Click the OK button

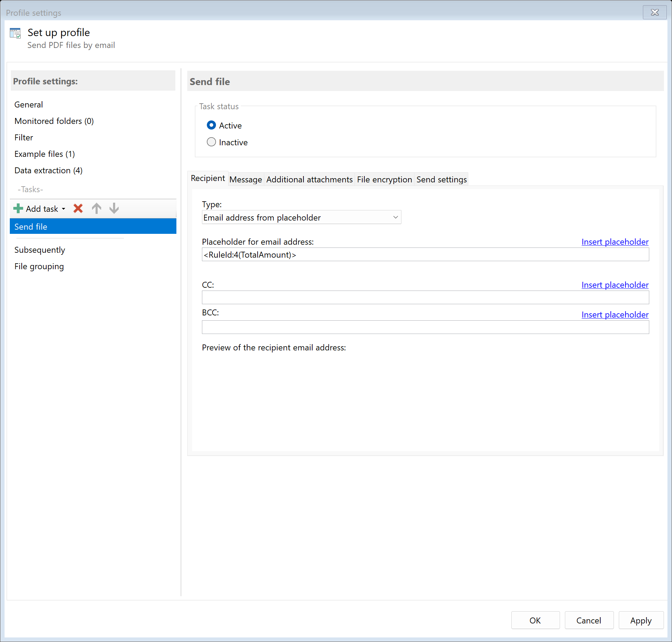point(535,620)
